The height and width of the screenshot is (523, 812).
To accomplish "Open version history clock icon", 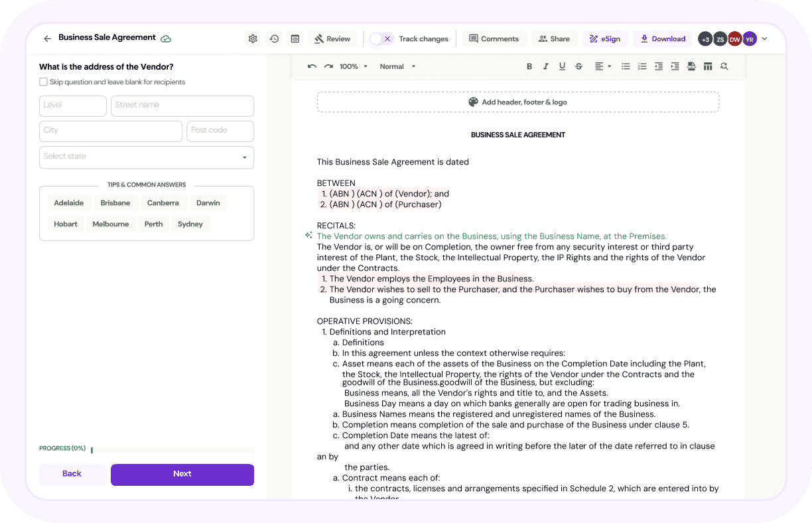I will pos(274,39).
